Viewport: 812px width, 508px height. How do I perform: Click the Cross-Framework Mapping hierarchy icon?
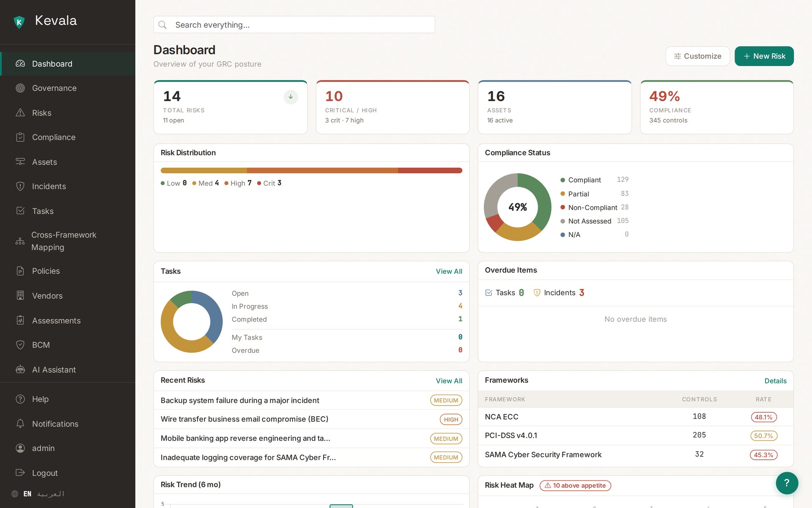click(20, 241)
